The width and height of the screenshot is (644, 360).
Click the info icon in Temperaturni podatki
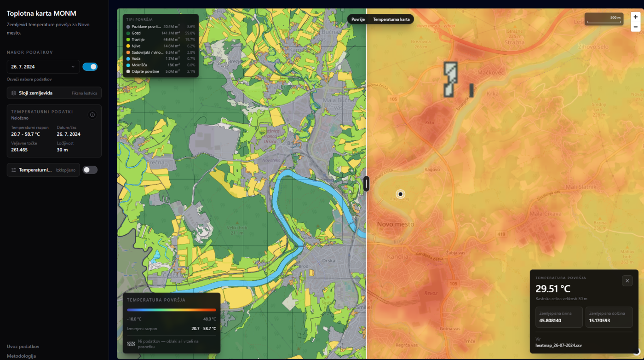92,115
